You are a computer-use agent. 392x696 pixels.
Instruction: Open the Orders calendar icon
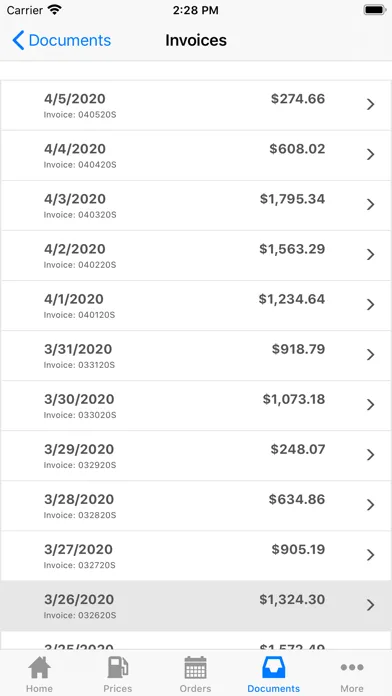[x=195, y=667]
